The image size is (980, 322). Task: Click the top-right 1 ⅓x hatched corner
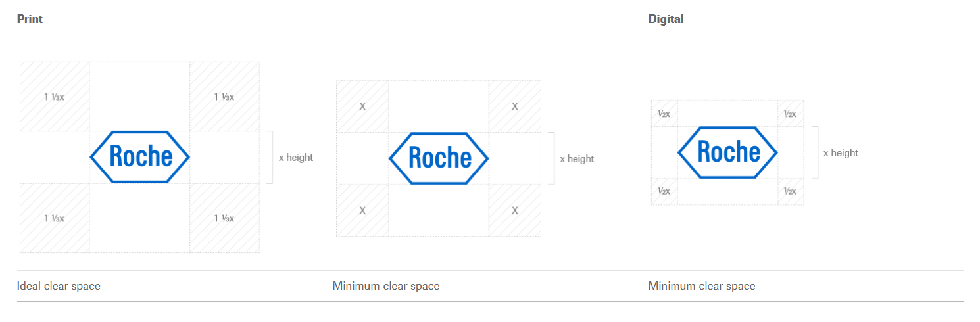click(x=225, y=97)
